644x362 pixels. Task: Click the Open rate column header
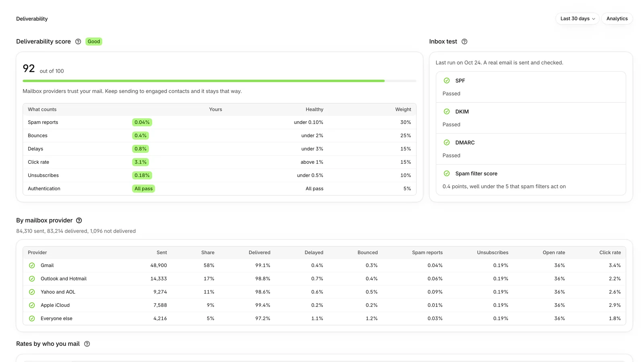click(554, 253)
